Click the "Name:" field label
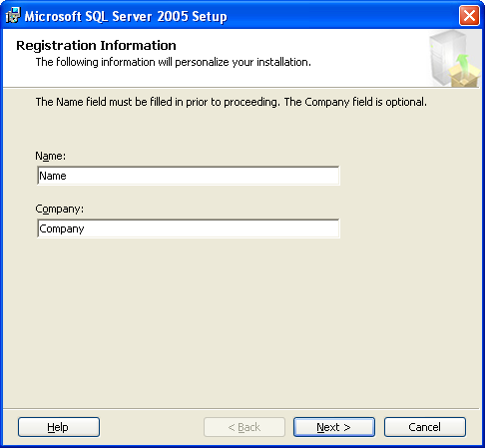485x448 pixels. (51, 156)
